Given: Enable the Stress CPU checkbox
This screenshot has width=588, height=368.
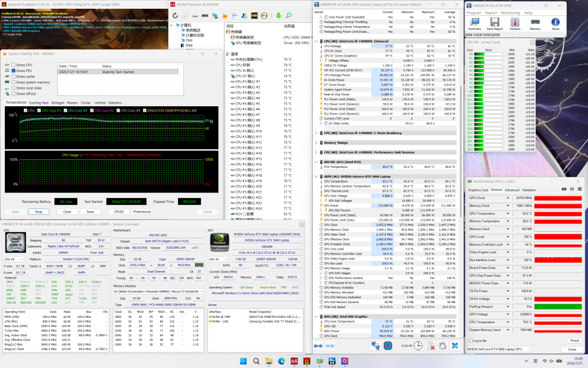Looking at the screenshot, I should click(14, 65).
